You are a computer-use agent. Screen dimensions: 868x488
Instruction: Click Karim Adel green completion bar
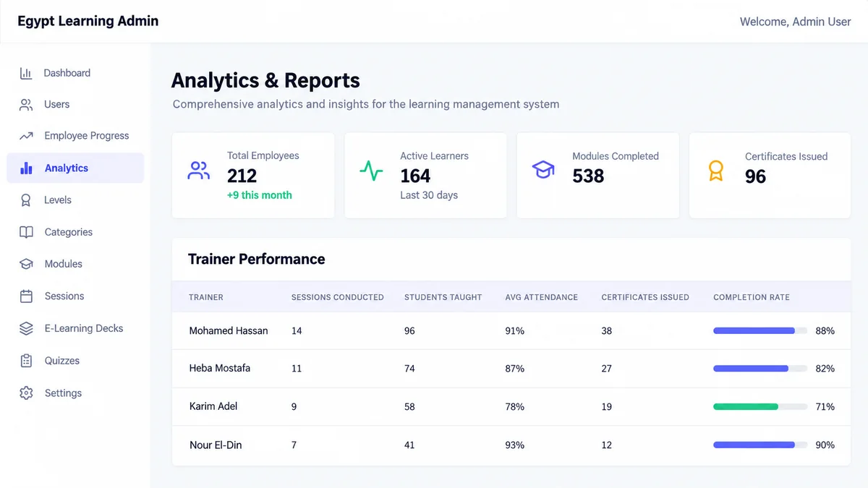coord(746,407)
